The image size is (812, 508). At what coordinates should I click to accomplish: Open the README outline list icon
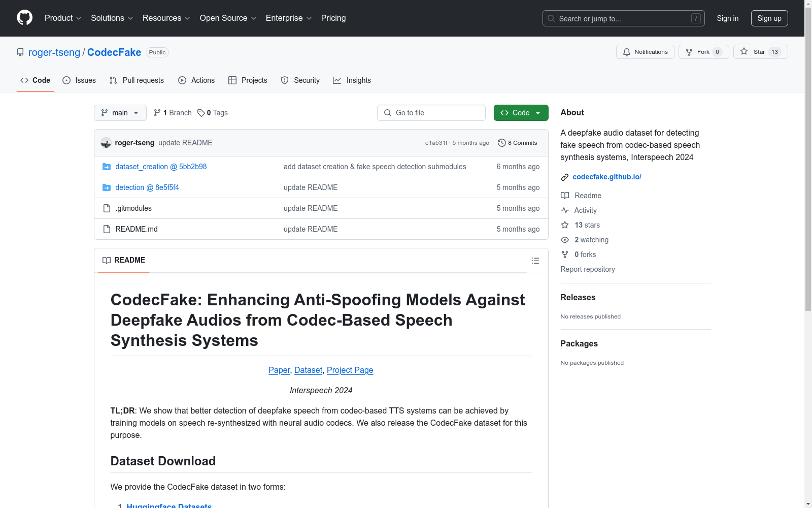(x=535, y=261)
